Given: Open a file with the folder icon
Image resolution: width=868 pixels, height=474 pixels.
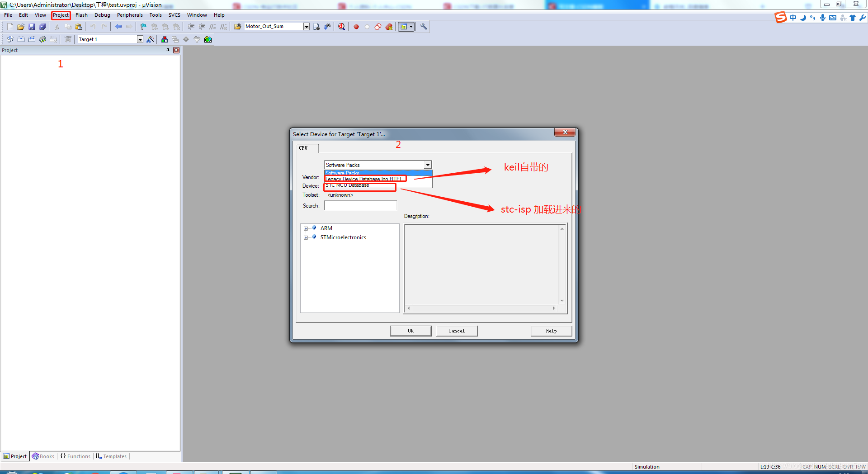Looking at the screenshot, I should 21,27.
